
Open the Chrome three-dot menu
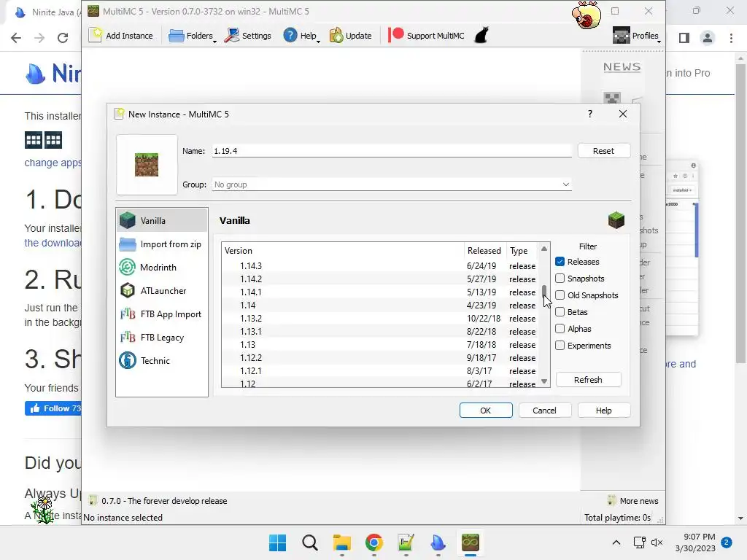731,38
